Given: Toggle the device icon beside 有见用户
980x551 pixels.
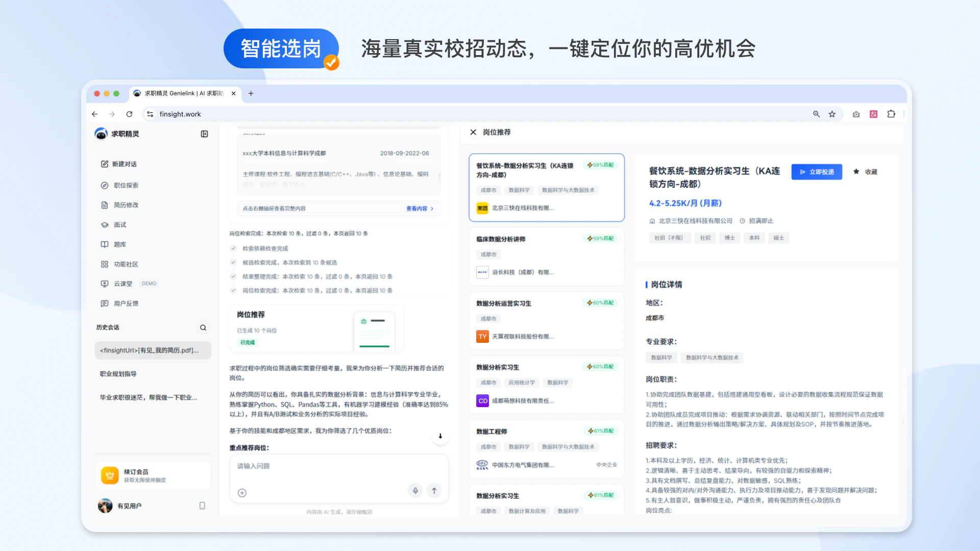Looking at the screenshot, I should (202, 506).
